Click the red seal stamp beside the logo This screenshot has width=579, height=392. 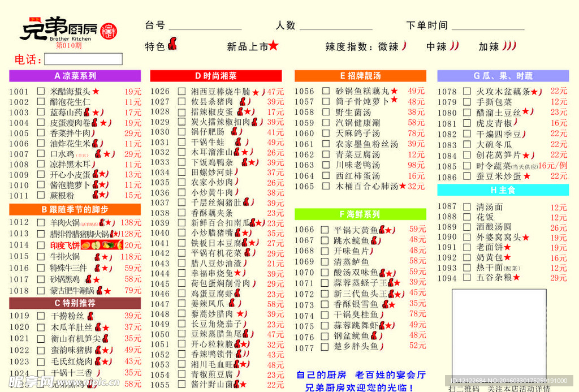point(110,31)
